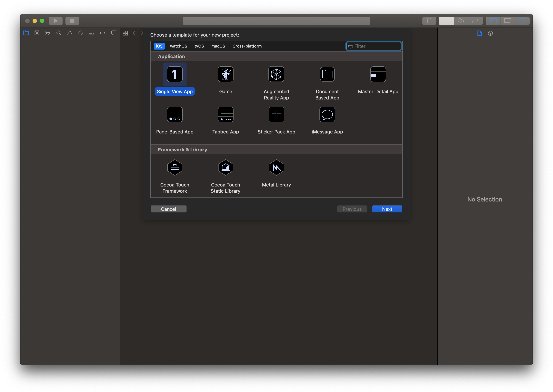The height and width of the screenshot is (392, 553).
Task: Open the Symbol navigator icon
Action: pos(48,33)
